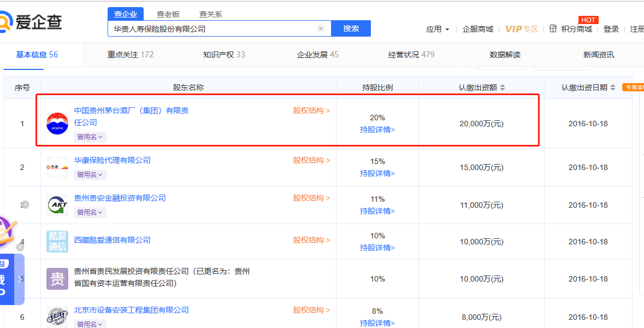Open 股权结构 for 西藏酷爱通信
644x328 pixels.
click(x=311, y=240)
